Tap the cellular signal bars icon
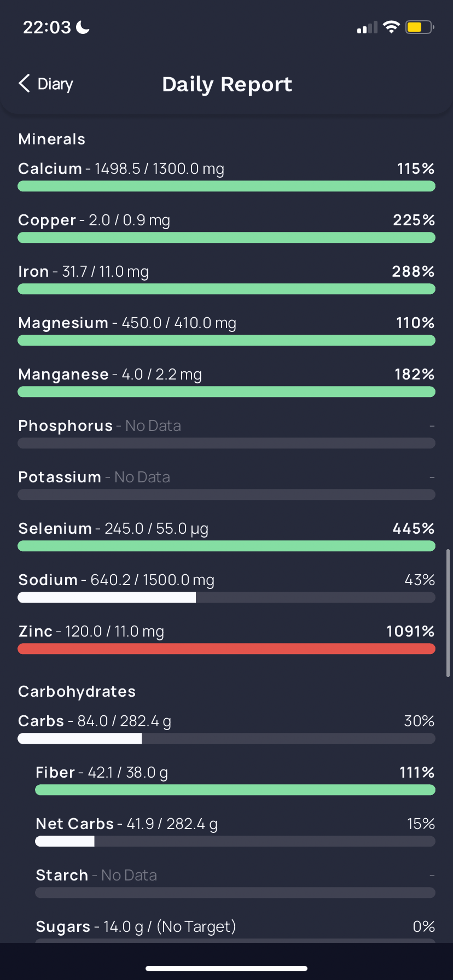Screen dimensions: 453x980 click(x=367, y=27)
